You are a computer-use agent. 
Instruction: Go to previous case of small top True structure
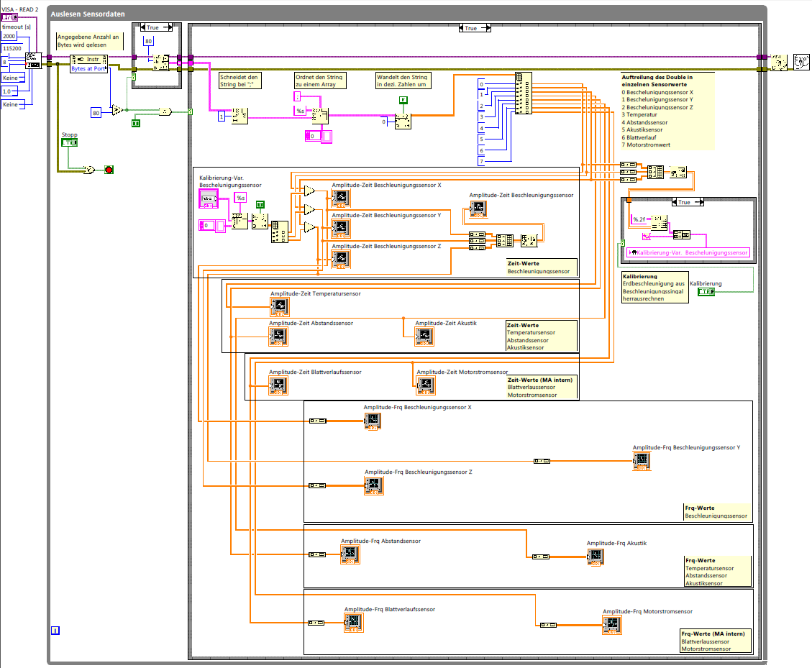point(143,27)
